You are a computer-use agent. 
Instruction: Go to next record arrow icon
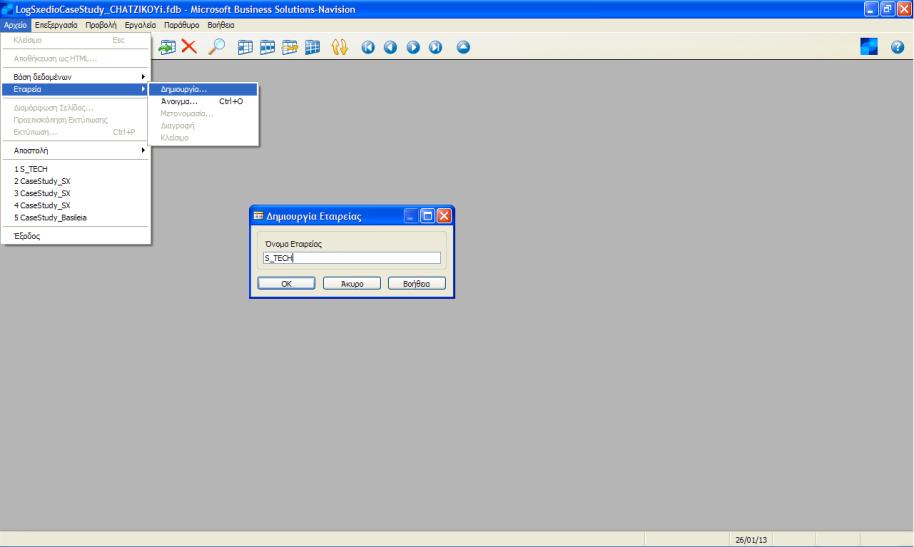click(x=413, y=47)
